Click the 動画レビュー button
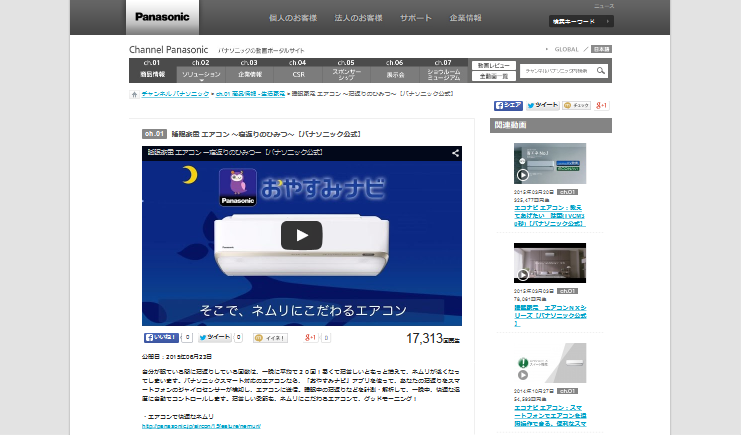 click(493, 65)
